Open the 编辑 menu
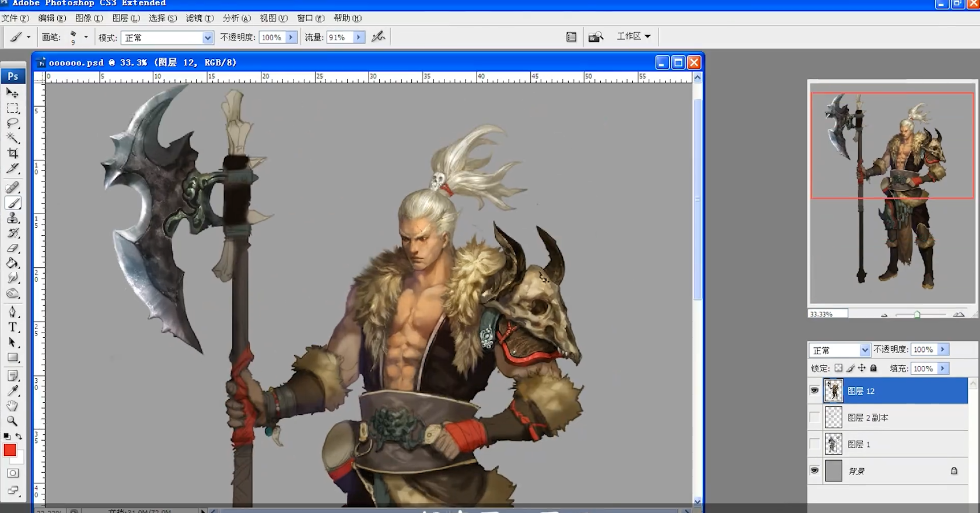 52,18
